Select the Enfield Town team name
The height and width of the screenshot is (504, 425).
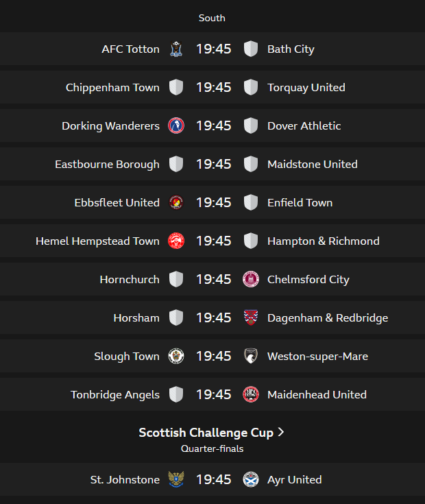pyautogui.click(x=300, y=202)
